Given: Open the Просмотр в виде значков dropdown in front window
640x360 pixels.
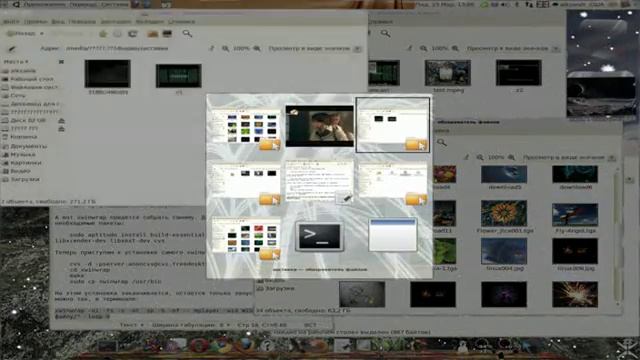Looking at the screenshot, I should [x=315, y=49].
